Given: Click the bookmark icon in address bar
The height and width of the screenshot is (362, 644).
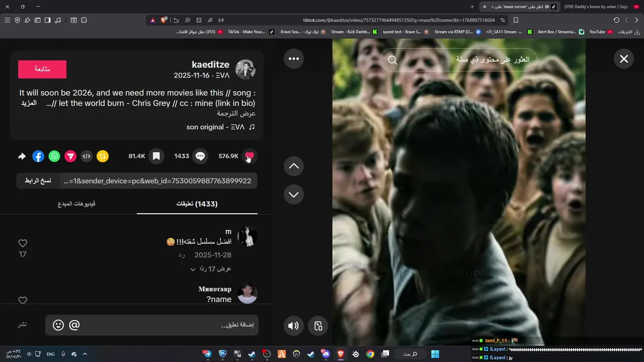Looking at the screenshot, I should tap(516, 20).
